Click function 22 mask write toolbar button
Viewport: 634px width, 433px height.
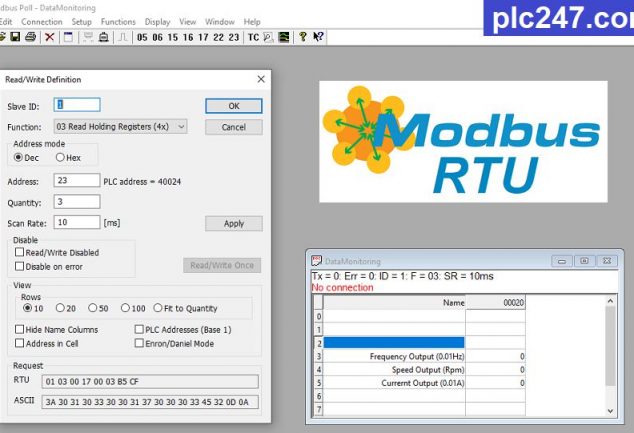(218, 38)
